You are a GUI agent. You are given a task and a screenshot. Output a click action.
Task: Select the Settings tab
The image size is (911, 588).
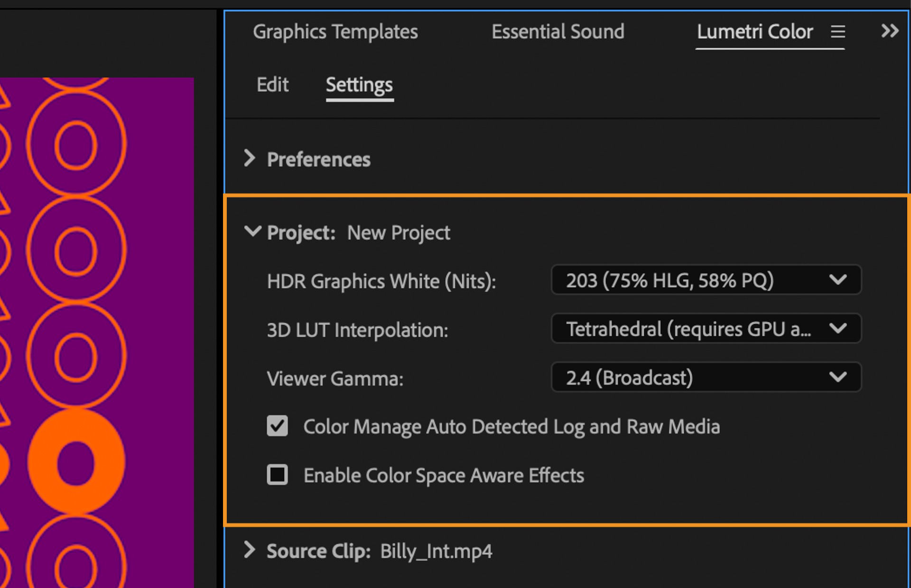click(x=359, y=85)
